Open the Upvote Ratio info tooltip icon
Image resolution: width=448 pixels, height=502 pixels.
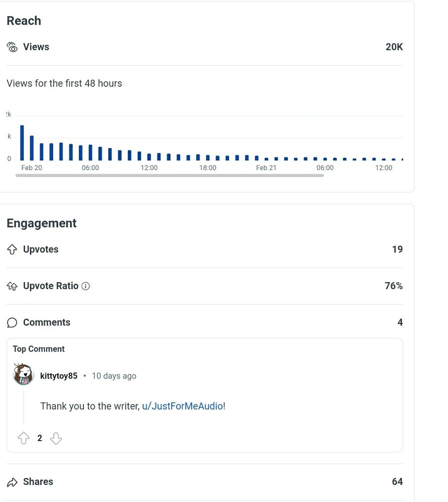pyautogui.click(x=86, y=286)
